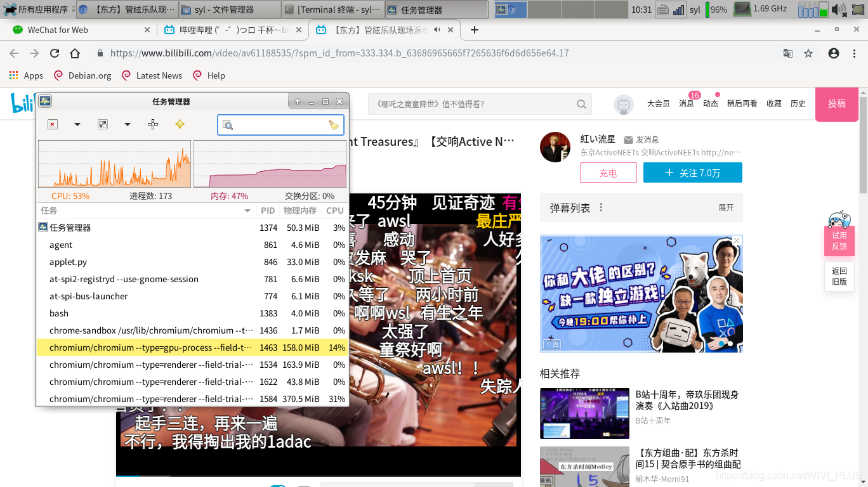Select the 任务管理器 process row

pyautogui.click(x=192, y=228)
